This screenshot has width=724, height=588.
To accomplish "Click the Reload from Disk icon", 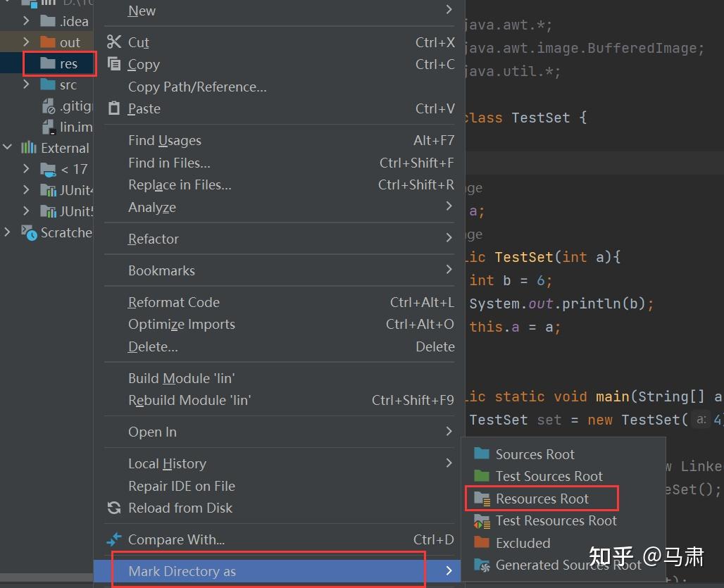I will tap(114, 508).
